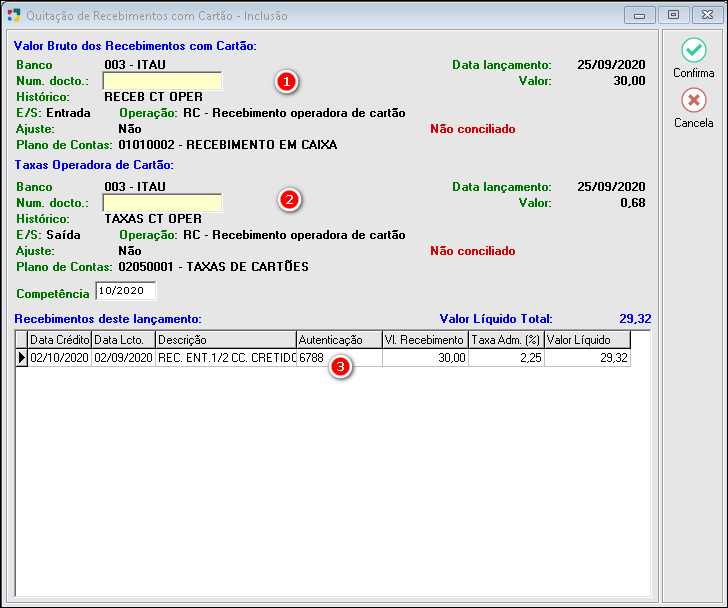Select the Vl. Recebimento cell 30,00
Image resolution: width=728 pixels, height=608 pixels.
coord(425,358)
